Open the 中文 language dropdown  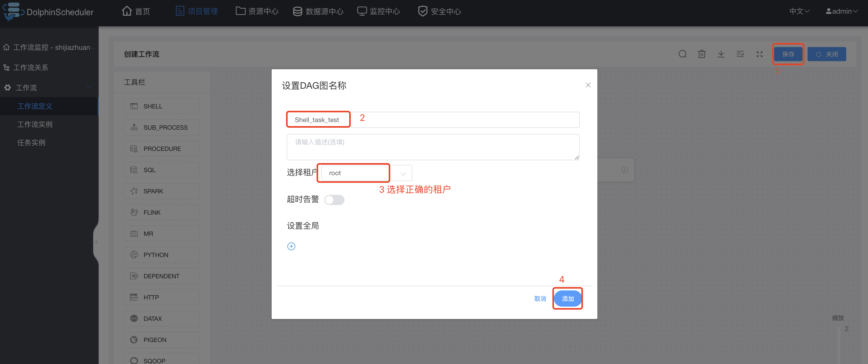[x=799, y=11]
